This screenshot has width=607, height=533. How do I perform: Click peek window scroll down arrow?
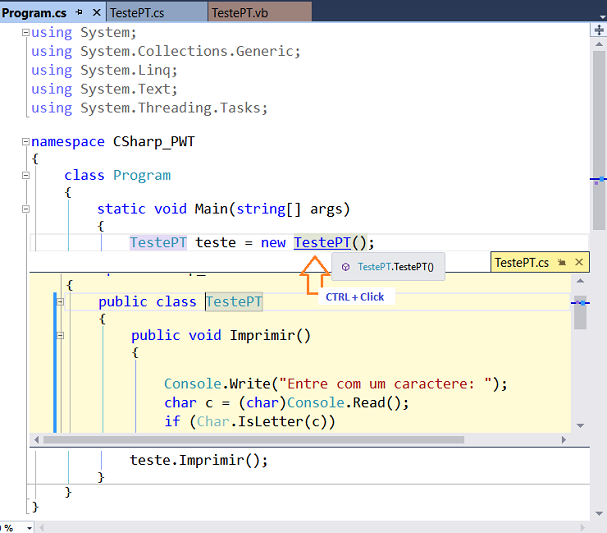click(x=580, y=426)
